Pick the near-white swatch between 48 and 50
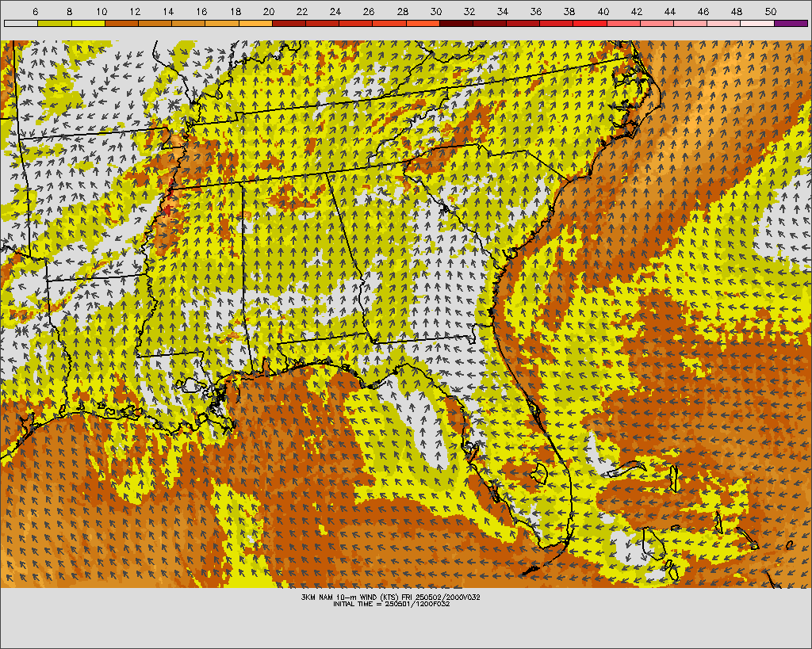812x649 pixels. click(757, 23)
